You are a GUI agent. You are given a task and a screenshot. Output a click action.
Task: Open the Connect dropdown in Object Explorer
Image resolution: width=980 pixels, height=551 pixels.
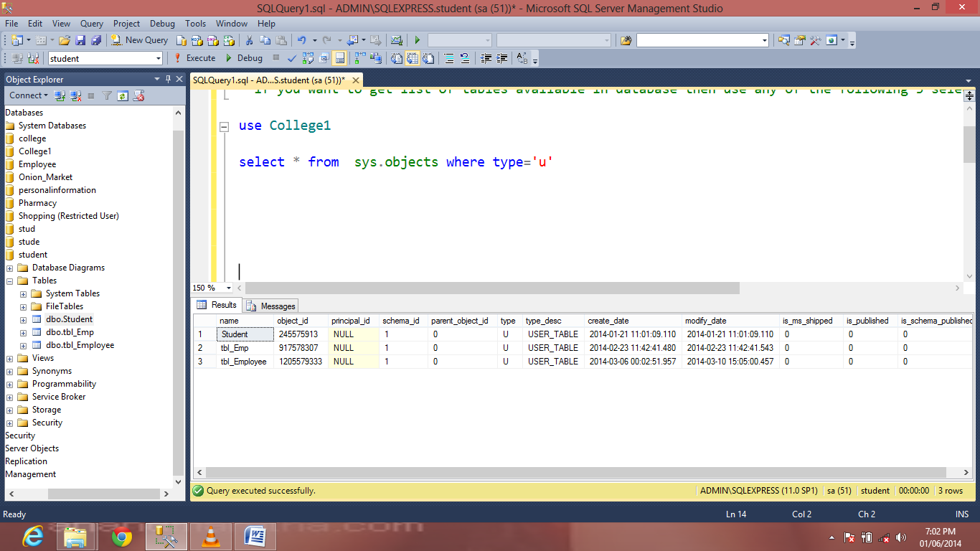point(29,95)
